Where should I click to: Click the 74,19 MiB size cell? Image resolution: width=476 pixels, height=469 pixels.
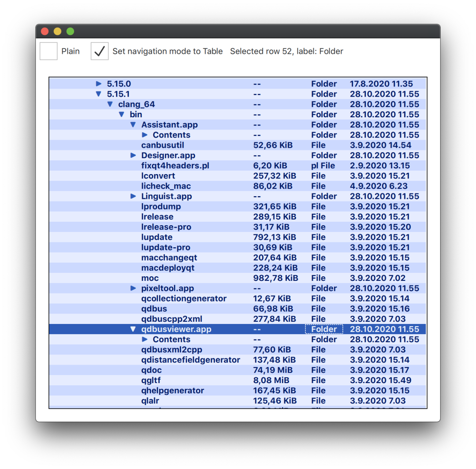click(x=273, y=370)
